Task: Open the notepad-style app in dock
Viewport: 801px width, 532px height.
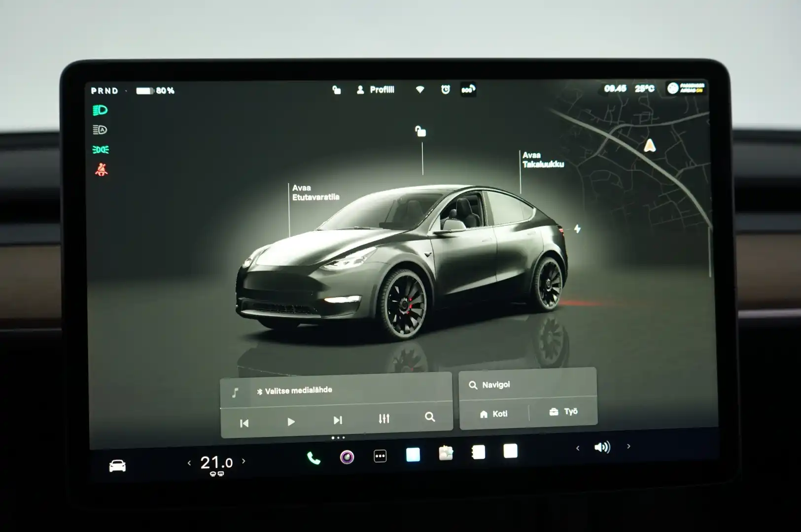Action: point(478,452)
